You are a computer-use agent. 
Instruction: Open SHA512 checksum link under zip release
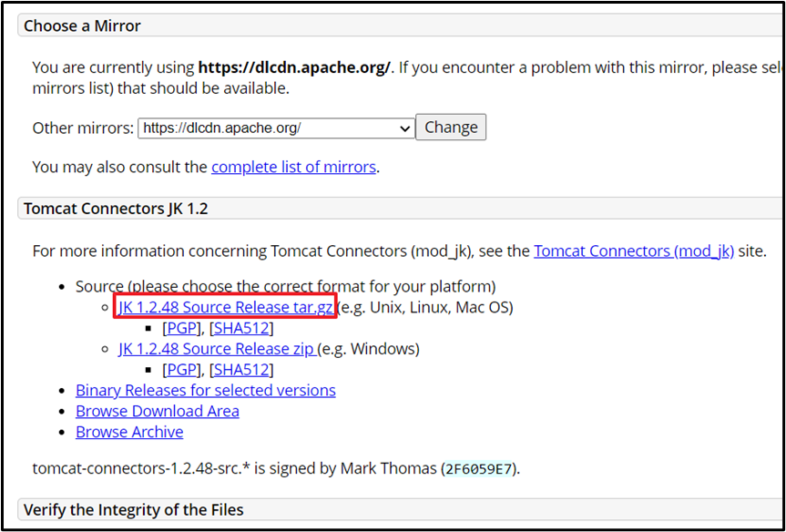click(x=241, y=370)
